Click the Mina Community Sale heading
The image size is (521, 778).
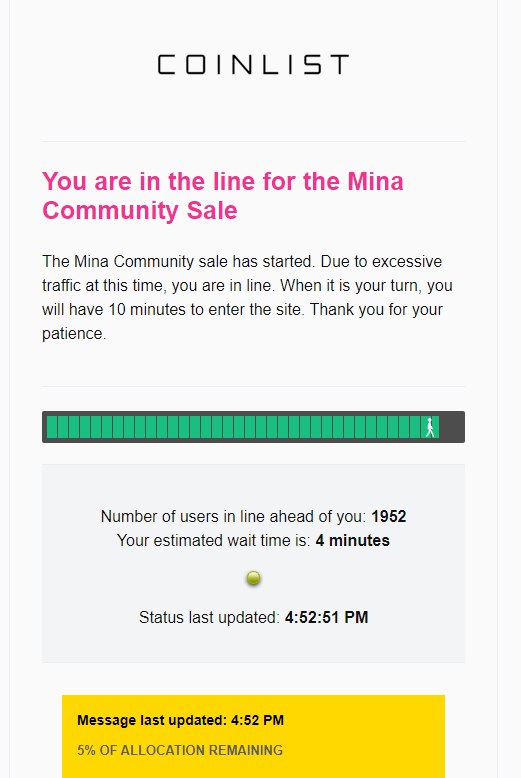click(x=223, y=195)
